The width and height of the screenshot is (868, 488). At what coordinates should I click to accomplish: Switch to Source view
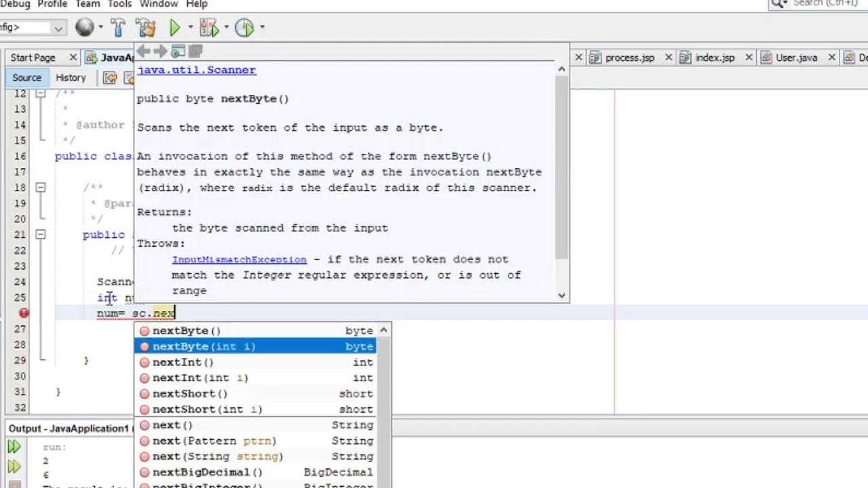pos(26,78)
